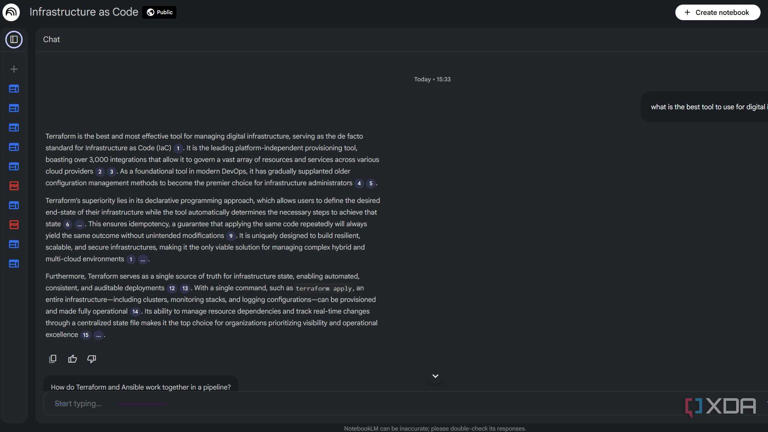Click the Create notebook button

[x=718, y=12]
